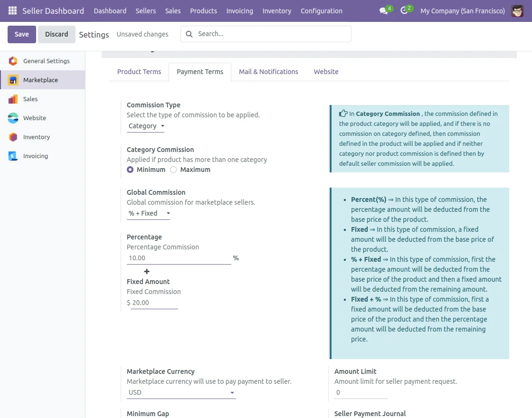Click the user avatar picture
Viewport: 532px width, 418px height.
517,10
